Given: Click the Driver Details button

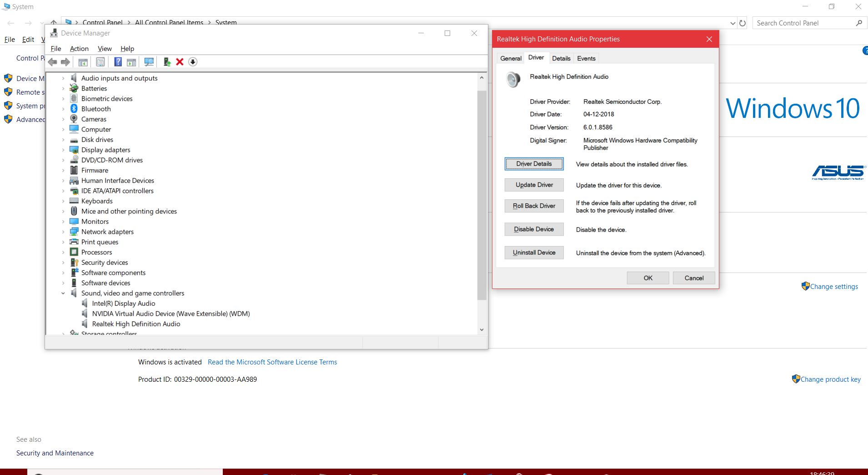Looking at the screenshot, I should [534, 164].
